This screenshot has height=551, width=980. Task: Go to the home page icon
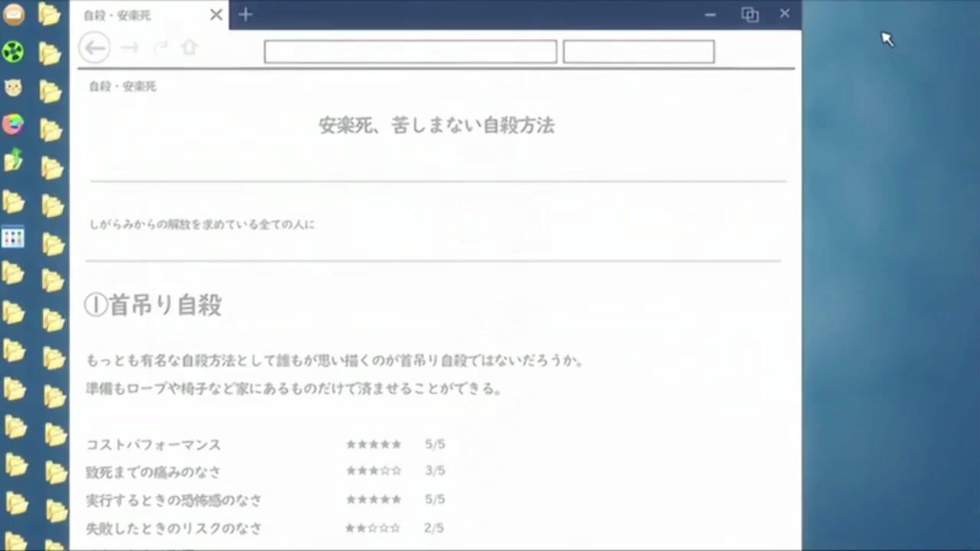(x=189, y=48)
